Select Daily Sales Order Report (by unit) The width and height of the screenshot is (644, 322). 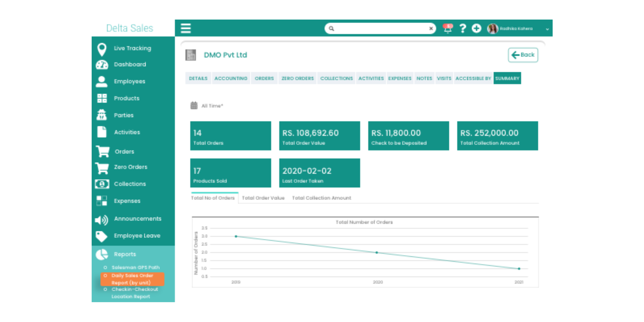point(132,279)
